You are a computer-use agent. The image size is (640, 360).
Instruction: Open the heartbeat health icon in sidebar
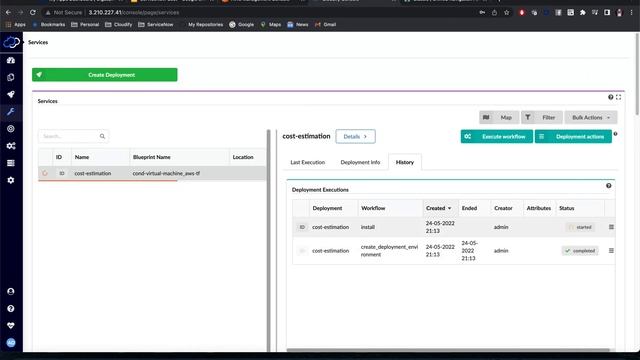(11, 326)
